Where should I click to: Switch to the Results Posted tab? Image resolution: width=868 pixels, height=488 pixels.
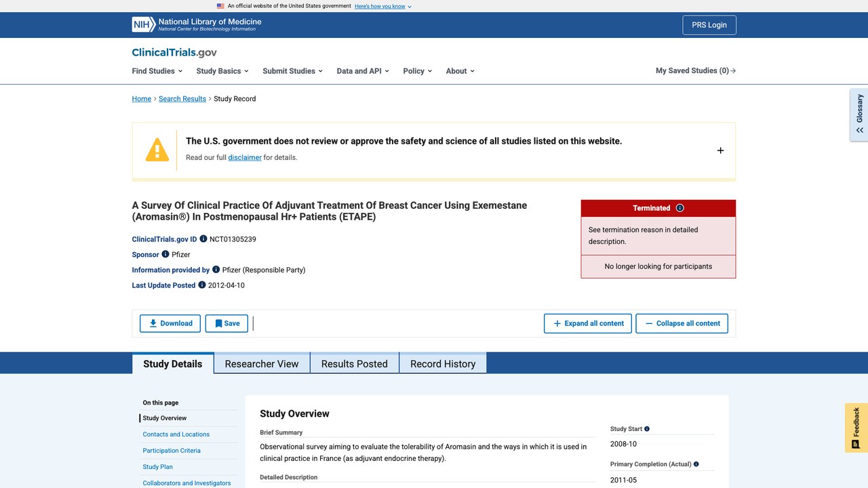(x=355, y=363)
